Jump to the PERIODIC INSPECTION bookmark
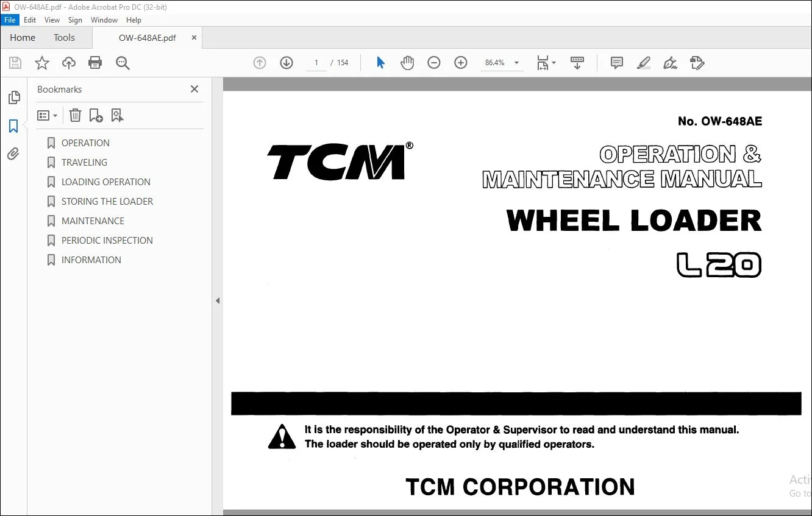 [x=107, y=241]
